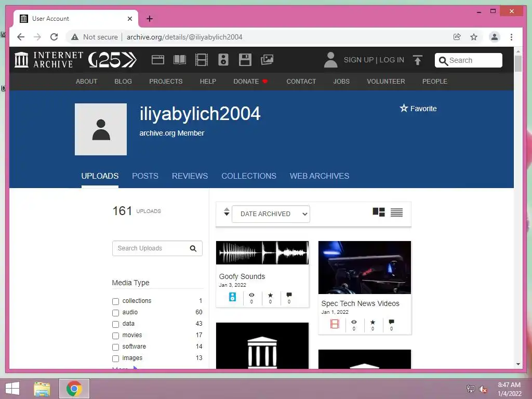Open the Goofy Sounds item title

coord(242,276)
